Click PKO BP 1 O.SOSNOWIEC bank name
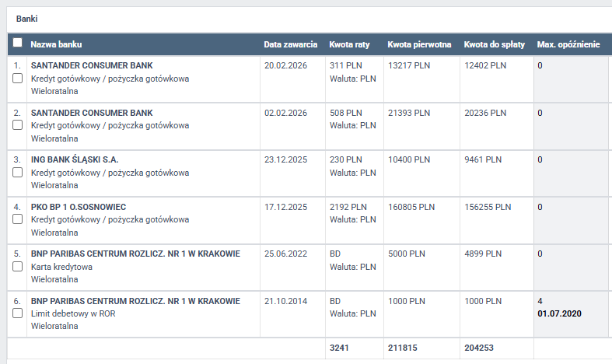612x364 pixels. pos(79,207)
